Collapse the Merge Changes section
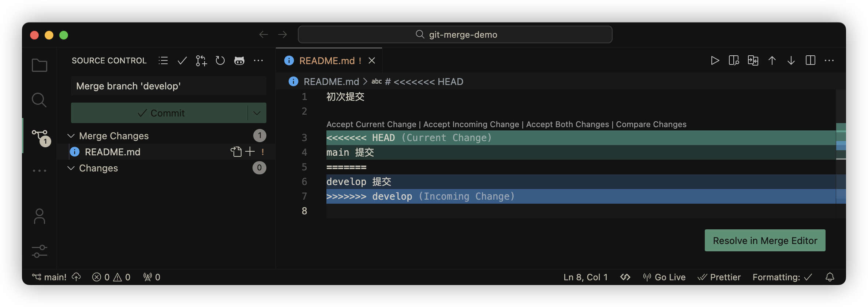Image resolution: width=868 pixels, height=307 pixels. pyautogui.click(x=71, y=136)
